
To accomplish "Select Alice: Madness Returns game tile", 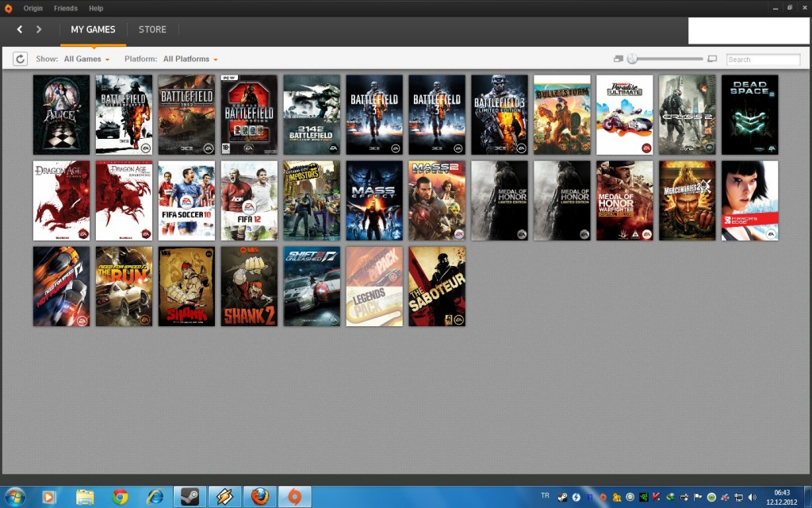I will click(x=61, y=114).
